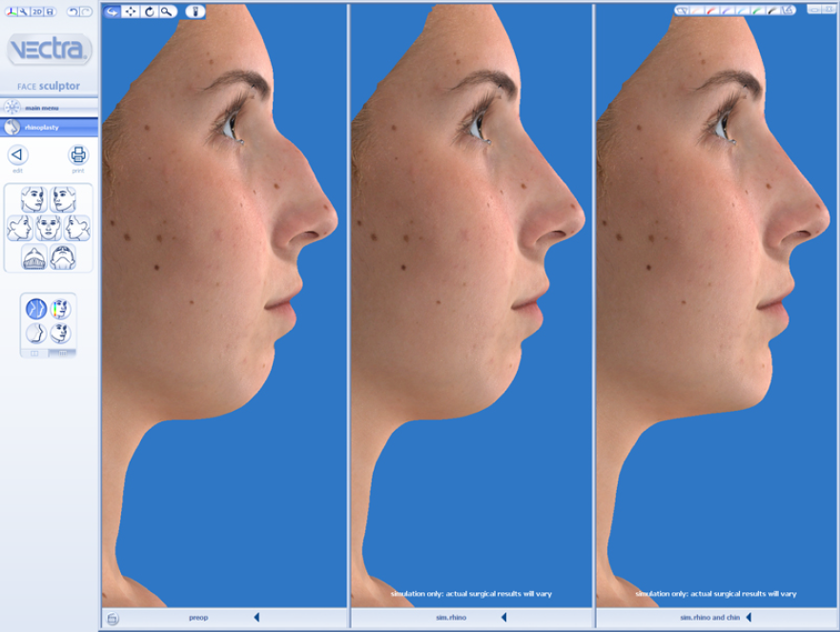Switch to two-panel layout
The image size is (840, 632).
coord(35,354)
